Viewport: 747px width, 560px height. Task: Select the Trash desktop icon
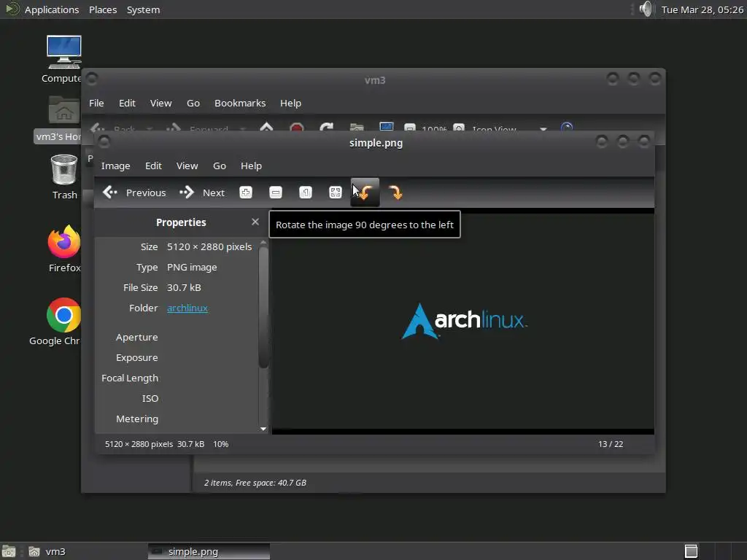[64, 176]
